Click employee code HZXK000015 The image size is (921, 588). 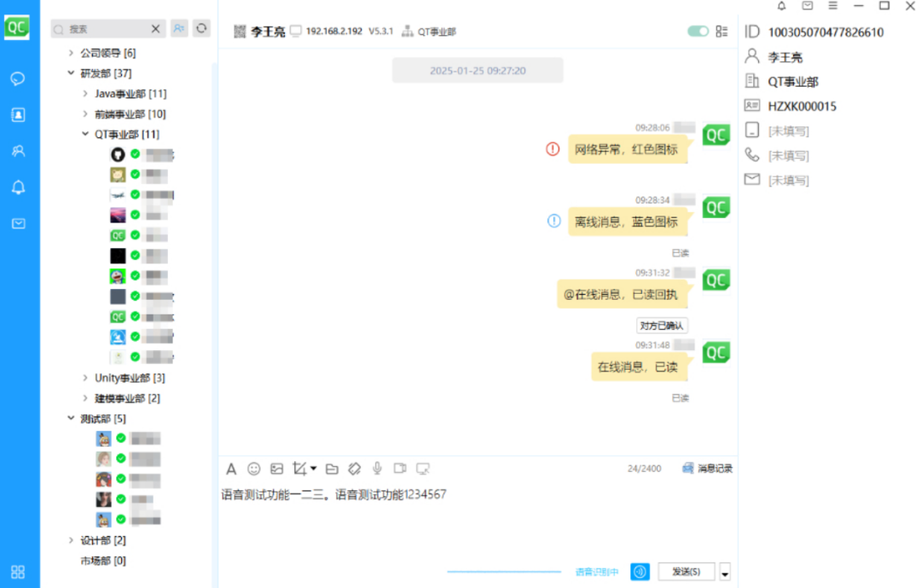pos(802,107)
